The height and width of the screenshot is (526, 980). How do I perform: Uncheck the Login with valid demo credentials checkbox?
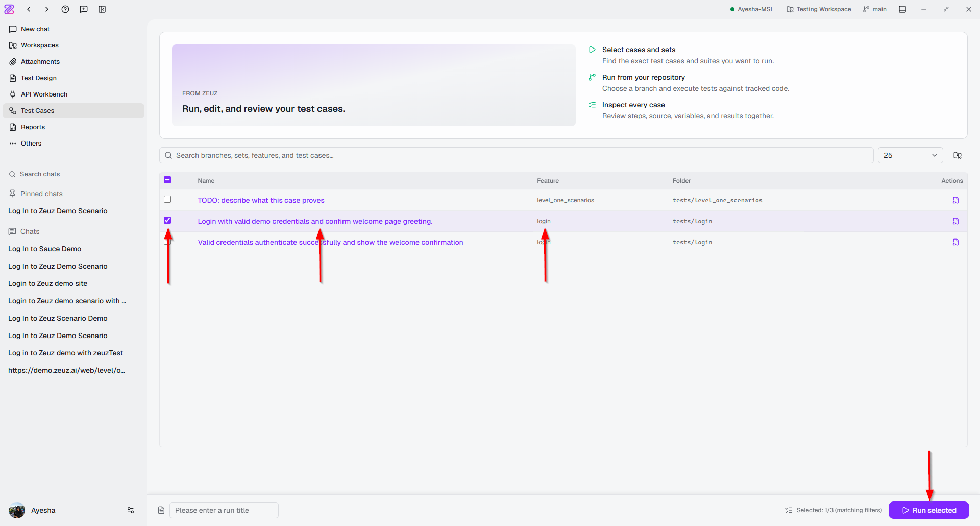167,220
